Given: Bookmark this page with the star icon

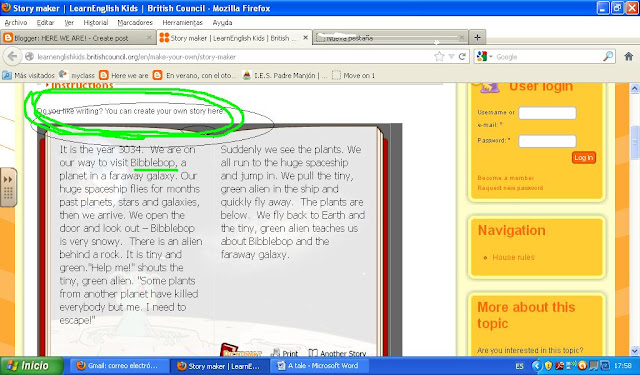Looking at the screenshot, I should (x=439, y=57).
